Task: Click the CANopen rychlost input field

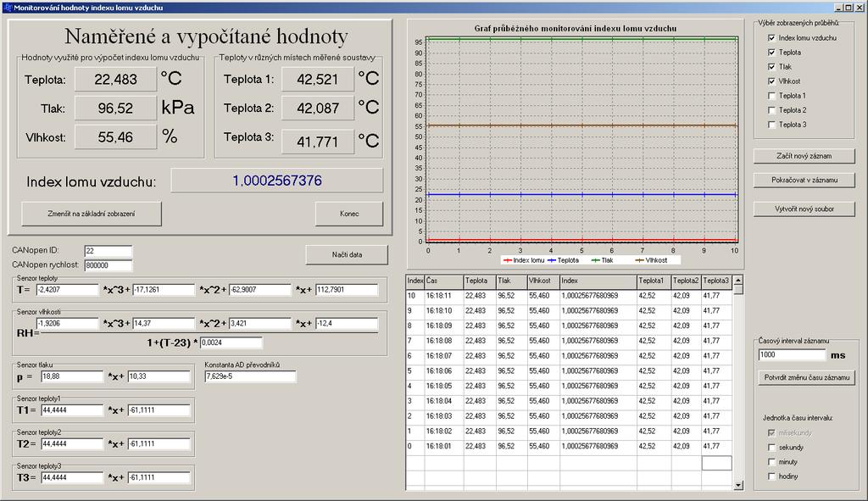Action: (x=108, y=265)
